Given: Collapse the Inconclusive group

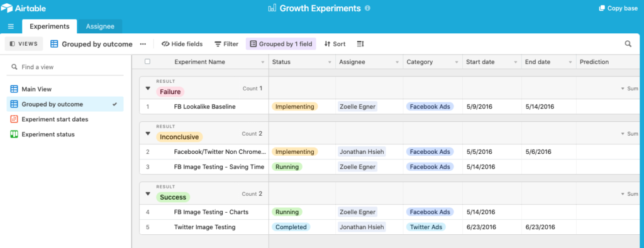Looking at the screenshot, I should tap(148, 134).
